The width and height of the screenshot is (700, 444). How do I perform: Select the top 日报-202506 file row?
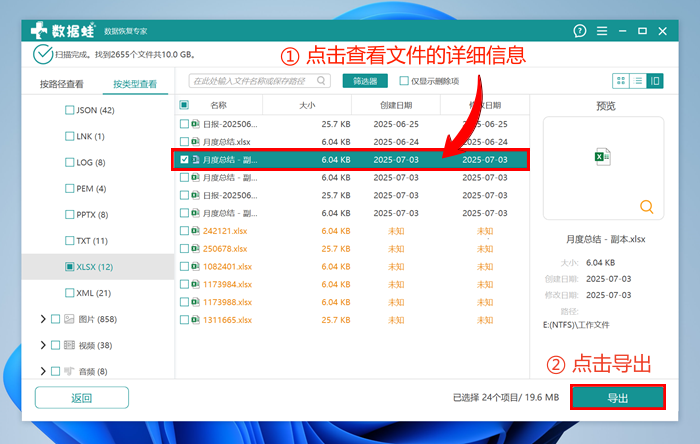pos(350,124)
